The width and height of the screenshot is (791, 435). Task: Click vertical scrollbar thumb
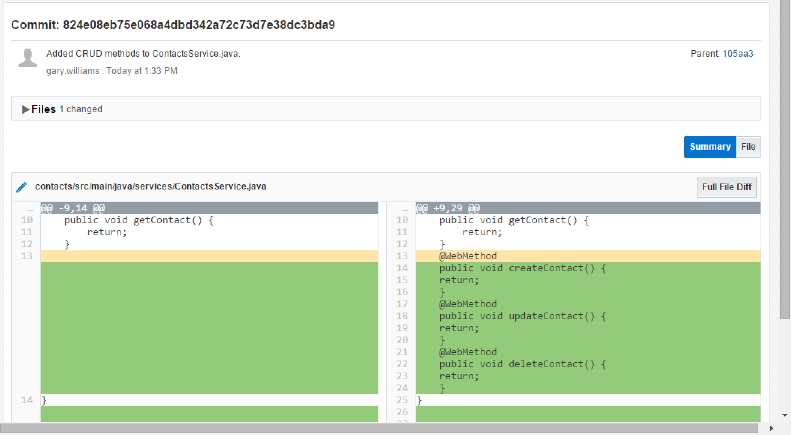[x=784, y=159]
